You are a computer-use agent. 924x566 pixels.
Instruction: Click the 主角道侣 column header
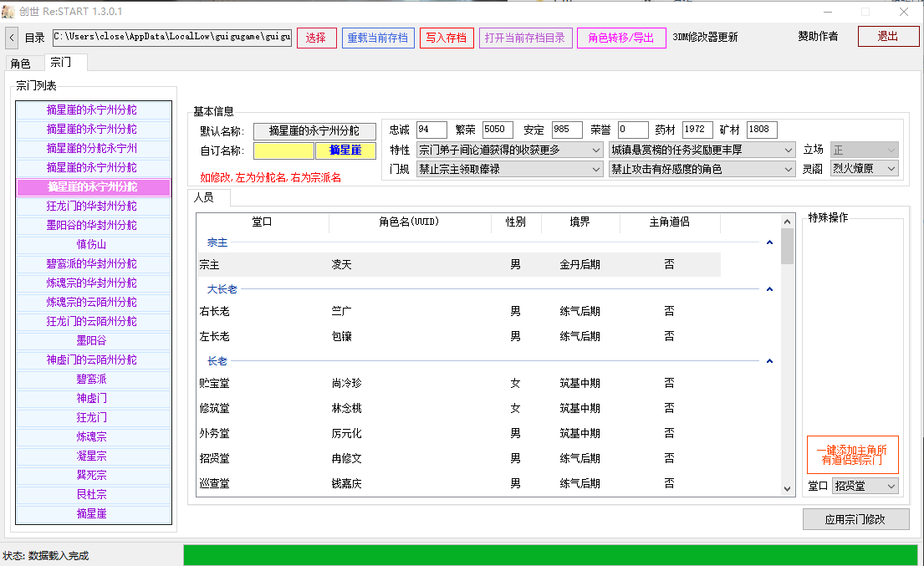pyautogui.click(x=670, y=222)
